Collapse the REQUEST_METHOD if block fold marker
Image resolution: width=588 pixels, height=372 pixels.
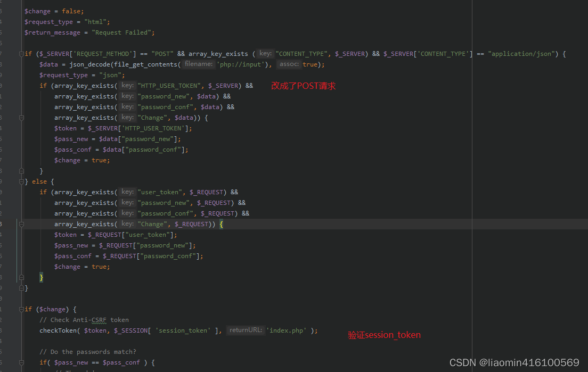pos(21,54)
